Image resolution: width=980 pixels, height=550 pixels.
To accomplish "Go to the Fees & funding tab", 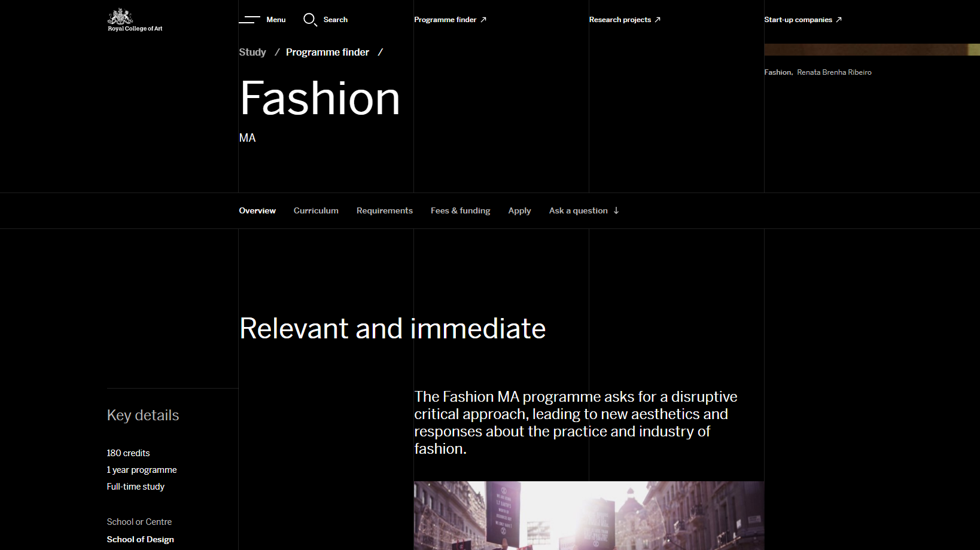I will (x=461, y=210).
